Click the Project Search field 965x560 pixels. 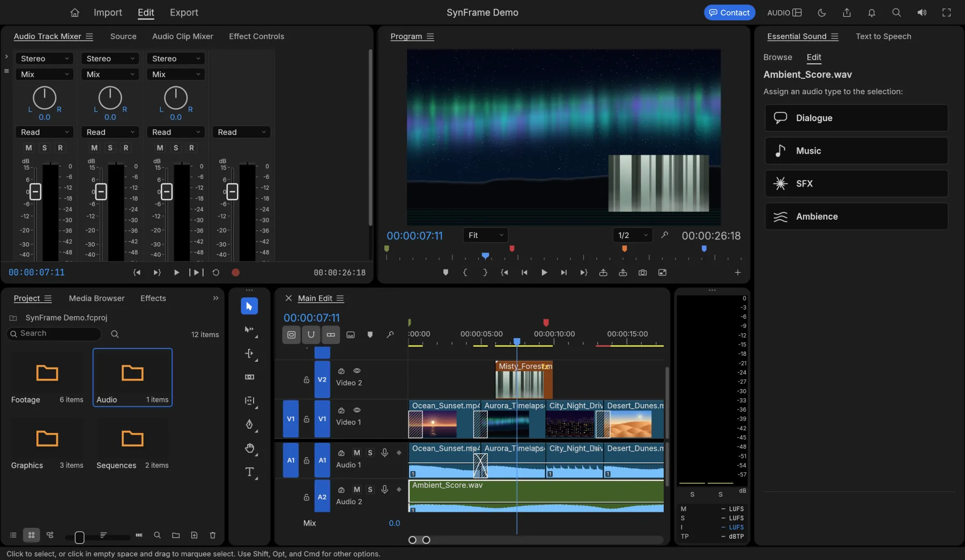(54, 334)
